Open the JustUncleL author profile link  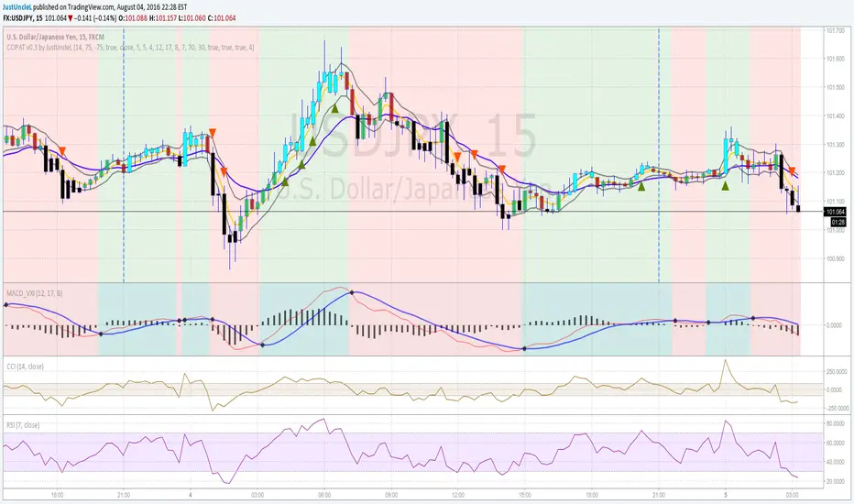tap(17, 7)
